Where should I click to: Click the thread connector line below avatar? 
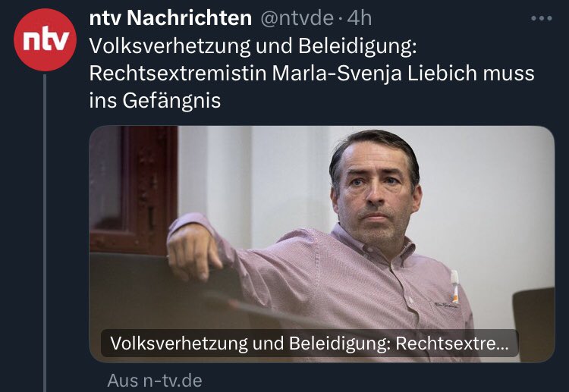(45, 233)
